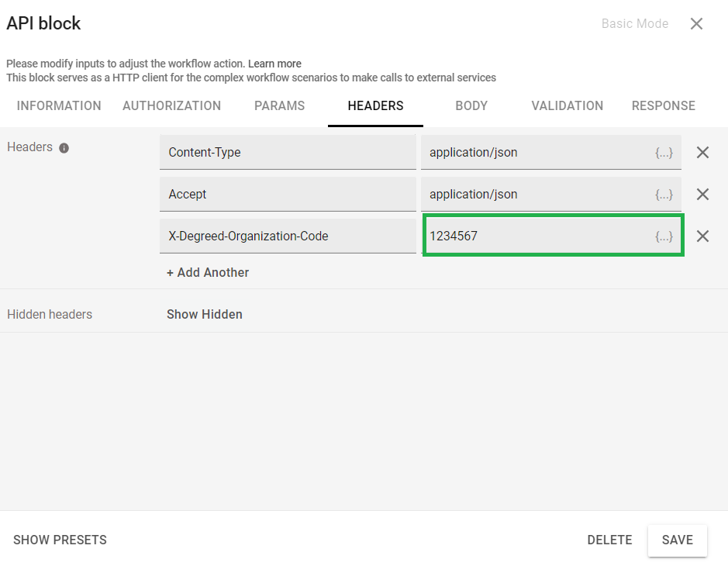Screen dimensions: 728x566
Task: Remove the Content-Type header row
Action: (x=702, y=153)
